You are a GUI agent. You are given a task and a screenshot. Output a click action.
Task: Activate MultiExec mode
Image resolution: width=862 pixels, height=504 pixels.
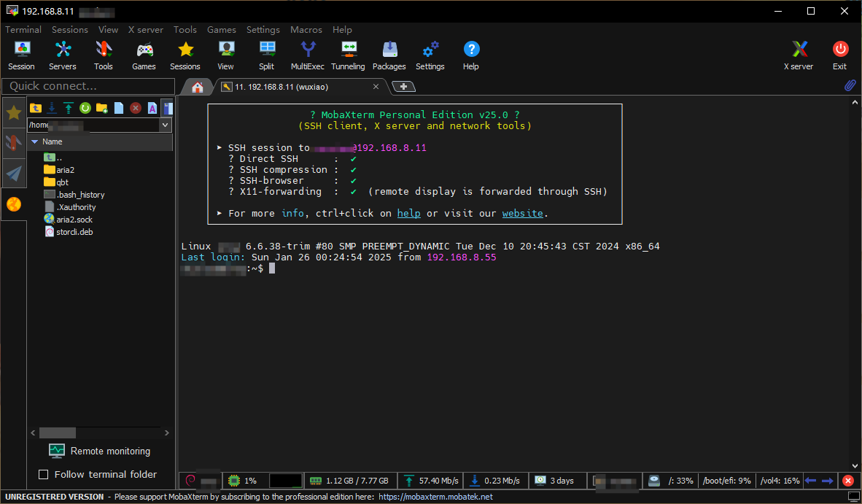pyautogui.click(x=307, y=55)
